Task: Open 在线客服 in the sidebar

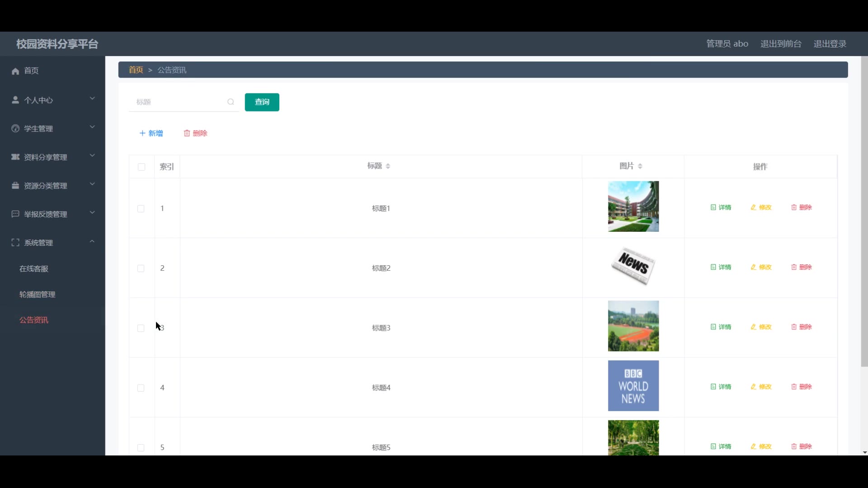Action: pos(34,269)
